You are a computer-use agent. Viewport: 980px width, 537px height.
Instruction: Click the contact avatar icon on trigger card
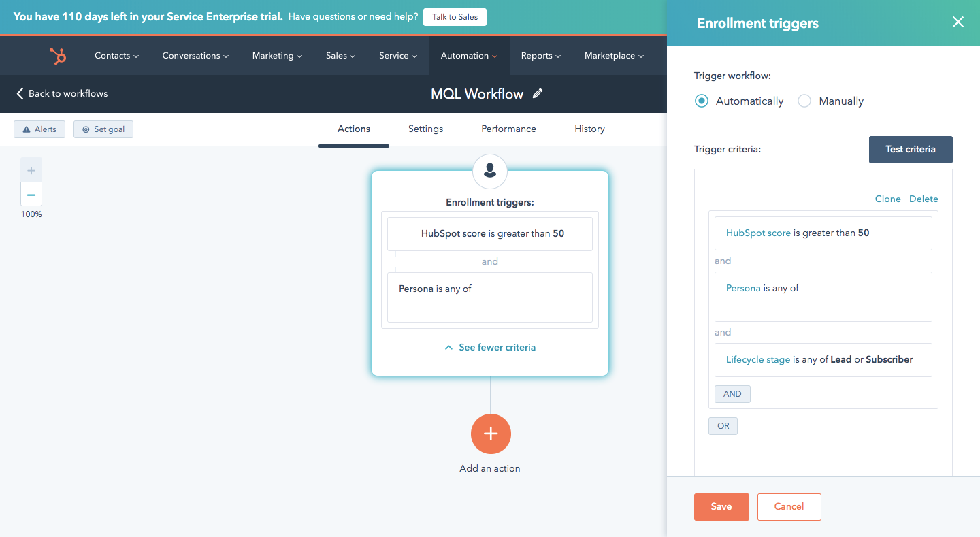[490, 172]
